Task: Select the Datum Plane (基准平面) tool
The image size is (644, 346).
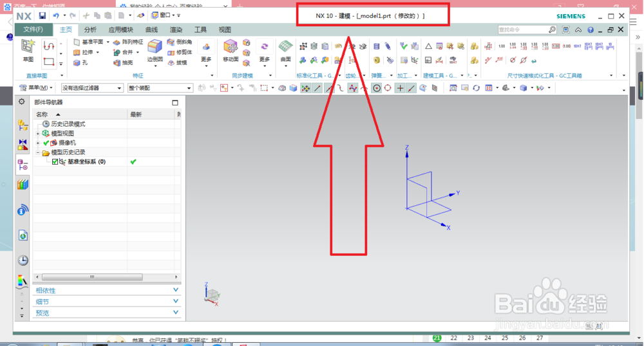Action: pyautogui.click(x=89, y=42)
